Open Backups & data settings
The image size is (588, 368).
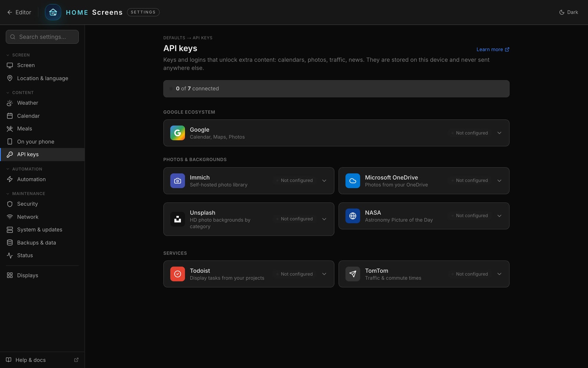coord(42,243)
